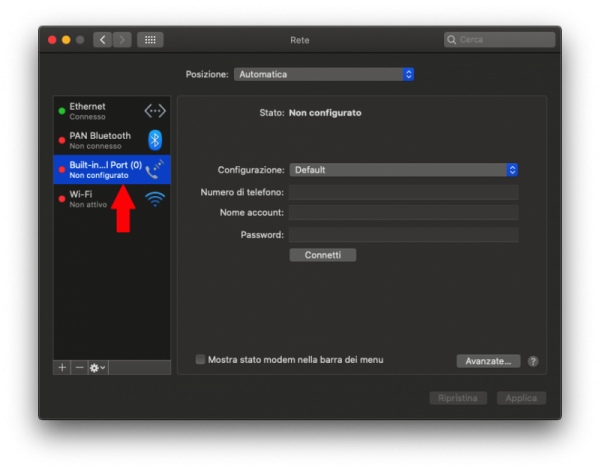Viewport: 600px width, 471px height.
Task: Select Built-in Port (0) service
Action: (112, 169)
